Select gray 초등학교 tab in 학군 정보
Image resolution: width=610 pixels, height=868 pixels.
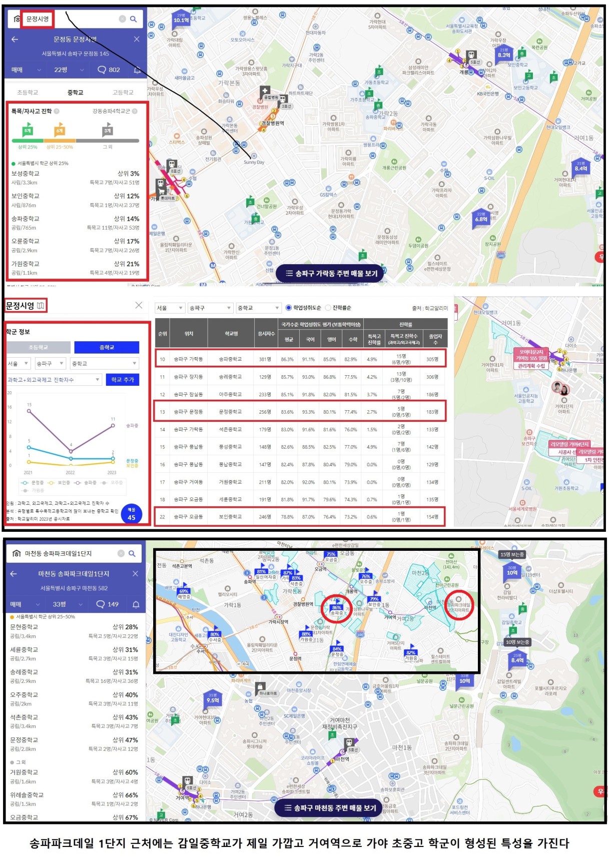(x=38, y=347)
